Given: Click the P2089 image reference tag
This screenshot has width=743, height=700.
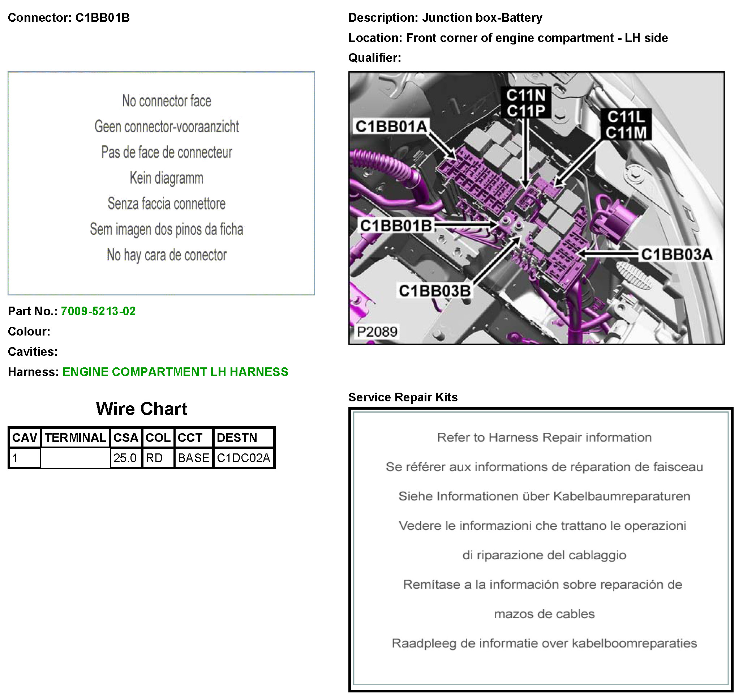Looking at the screenshot, I should (377, 332).
